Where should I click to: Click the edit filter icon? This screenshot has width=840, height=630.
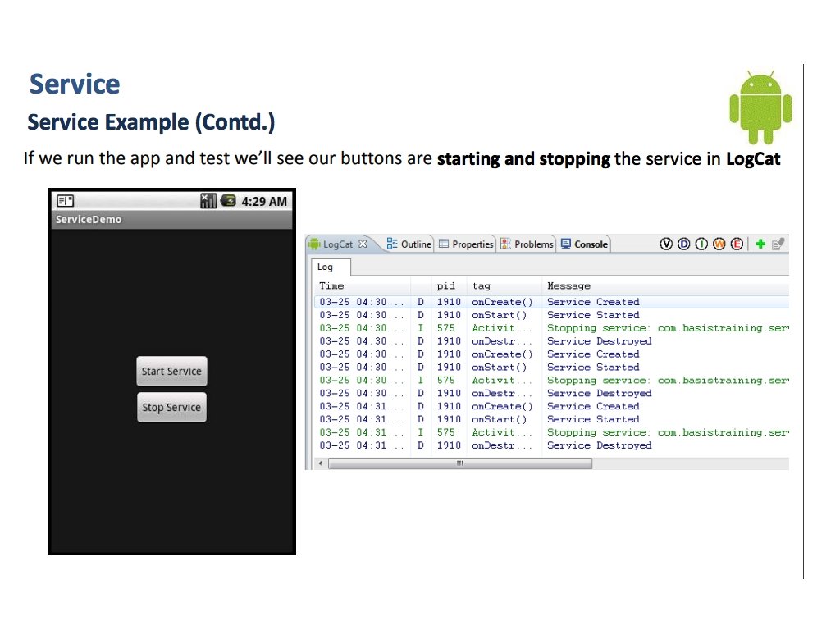(778, 244)
